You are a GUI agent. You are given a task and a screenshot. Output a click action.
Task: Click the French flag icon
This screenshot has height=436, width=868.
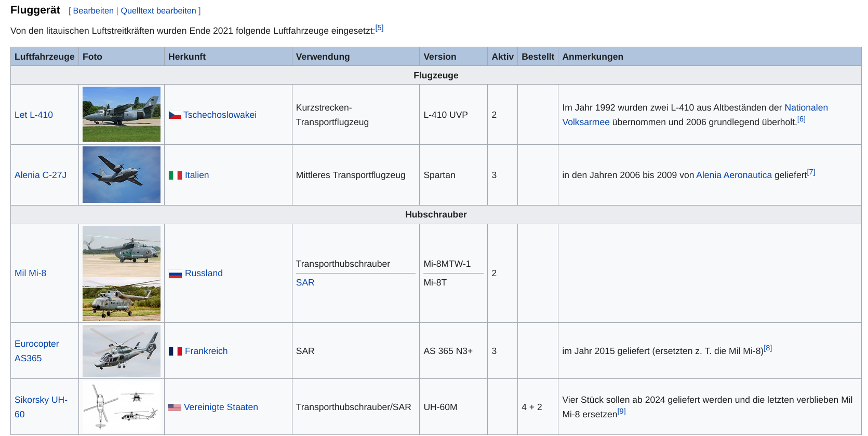[175, 351]
